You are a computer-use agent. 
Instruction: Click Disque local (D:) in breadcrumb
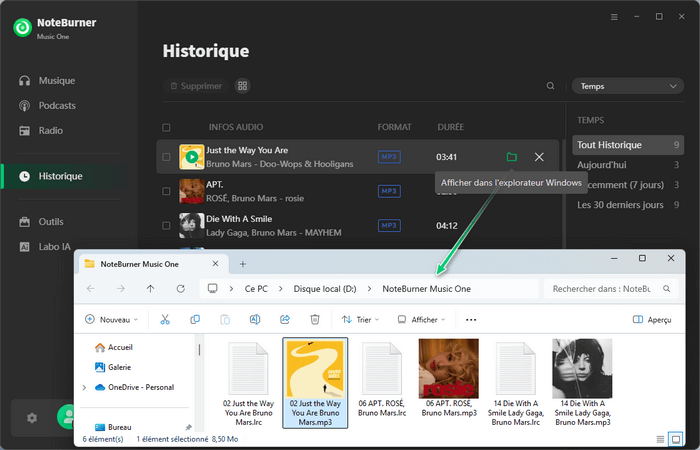point(325,289)
